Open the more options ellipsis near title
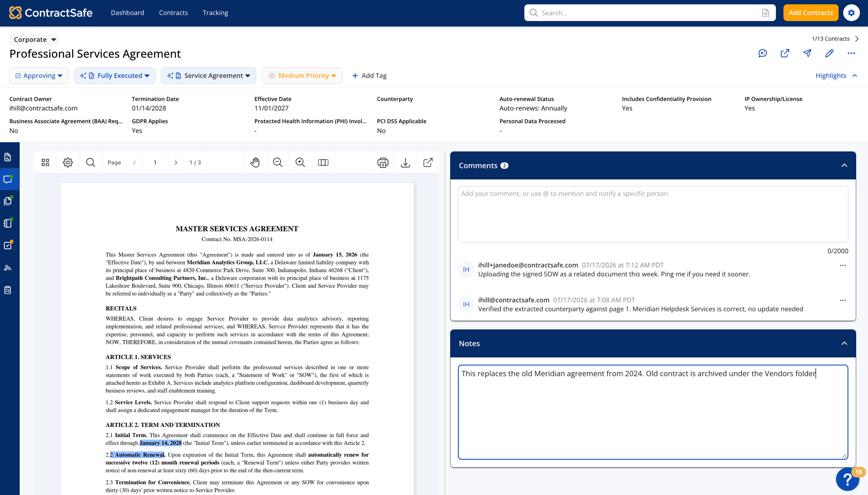 (851, 53)
